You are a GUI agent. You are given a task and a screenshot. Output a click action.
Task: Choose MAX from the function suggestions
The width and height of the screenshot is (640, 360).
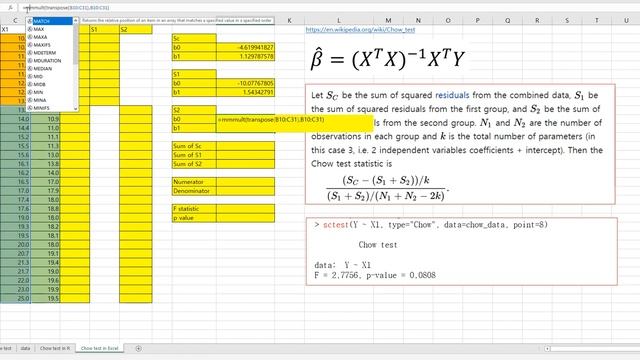point(39,29)
